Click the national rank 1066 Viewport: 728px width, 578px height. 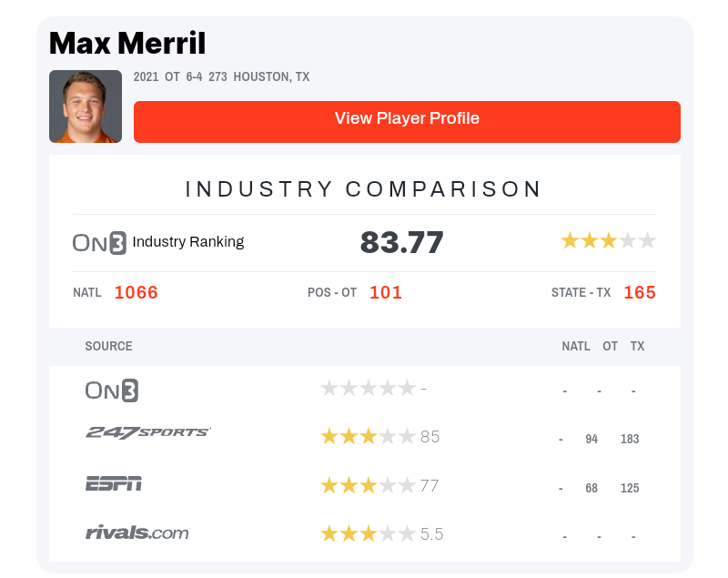(x=136, y=293)
